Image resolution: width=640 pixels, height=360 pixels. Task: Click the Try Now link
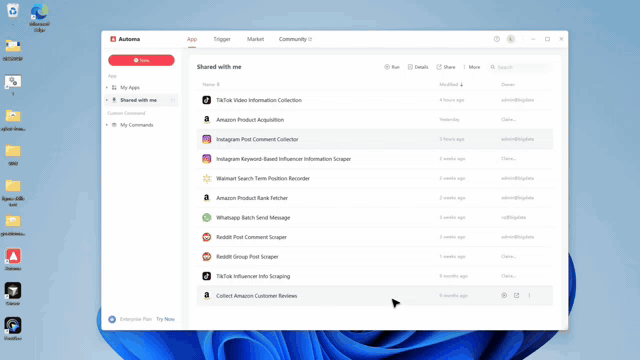[165, 319]
